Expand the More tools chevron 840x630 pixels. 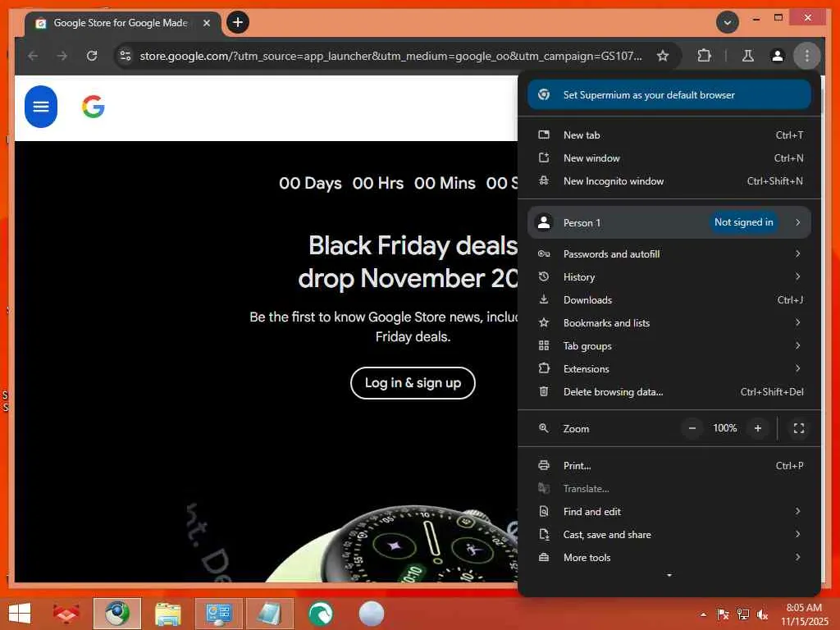(797, 557)
